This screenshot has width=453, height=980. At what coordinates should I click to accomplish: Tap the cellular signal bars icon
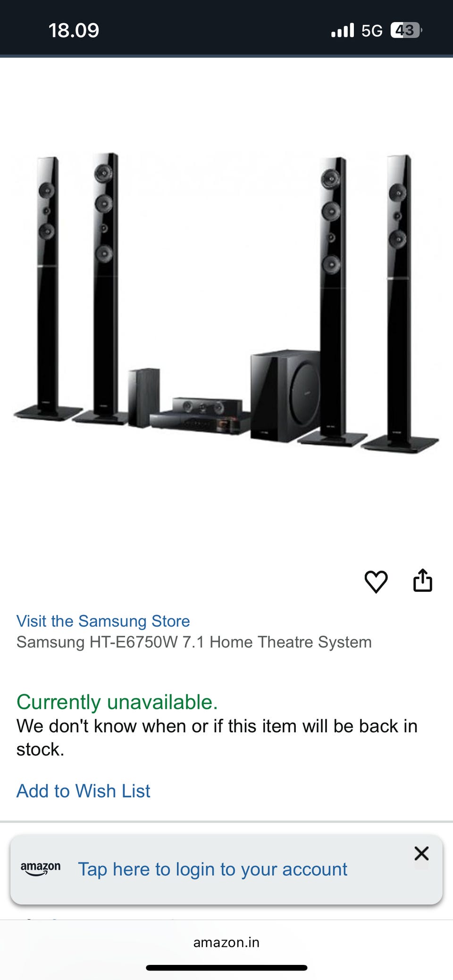(x=343, y=31)
